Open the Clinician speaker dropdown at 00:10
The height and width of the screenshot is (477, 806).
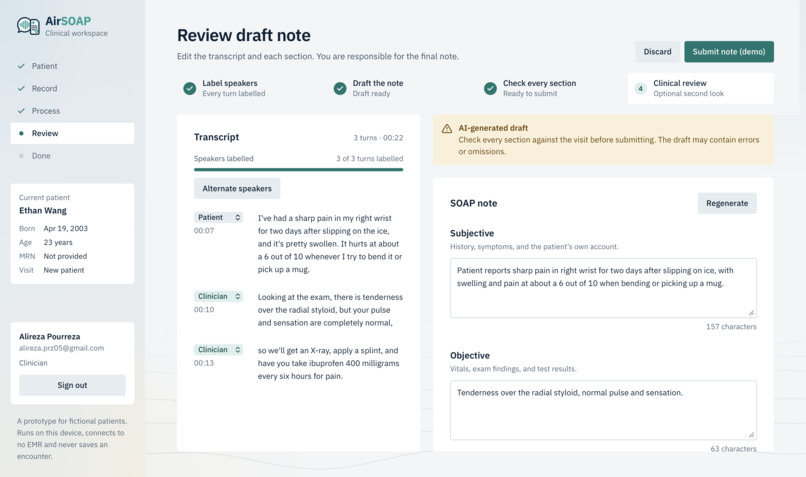tap(218, 296)
